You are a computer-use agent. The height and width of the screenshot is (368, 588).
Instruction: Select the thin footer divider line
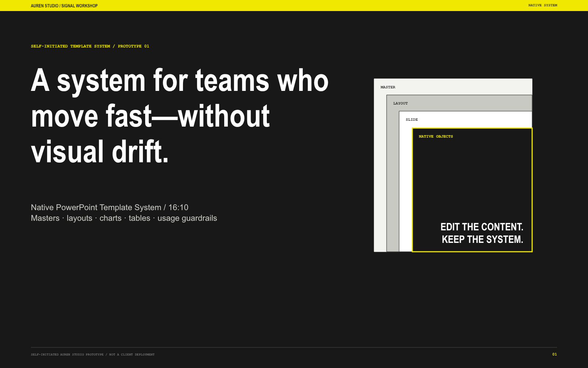294,347
